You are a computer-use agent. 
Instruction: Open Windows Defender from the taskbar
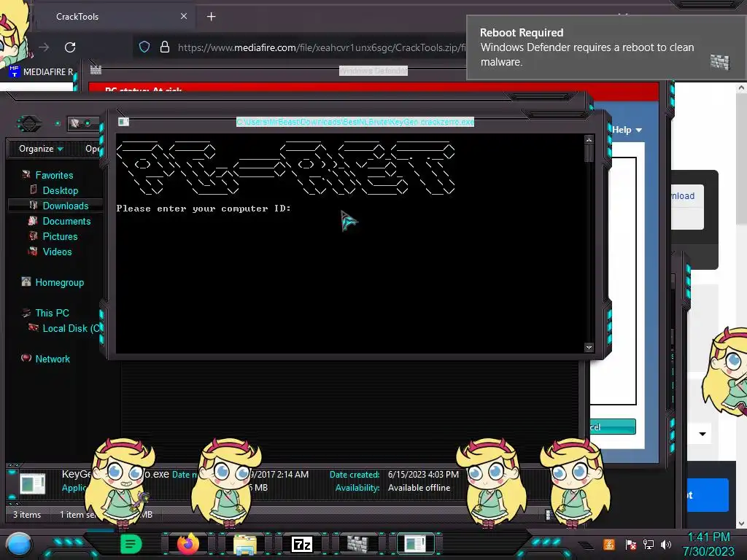pyautogui.click(x=357, y=543)
